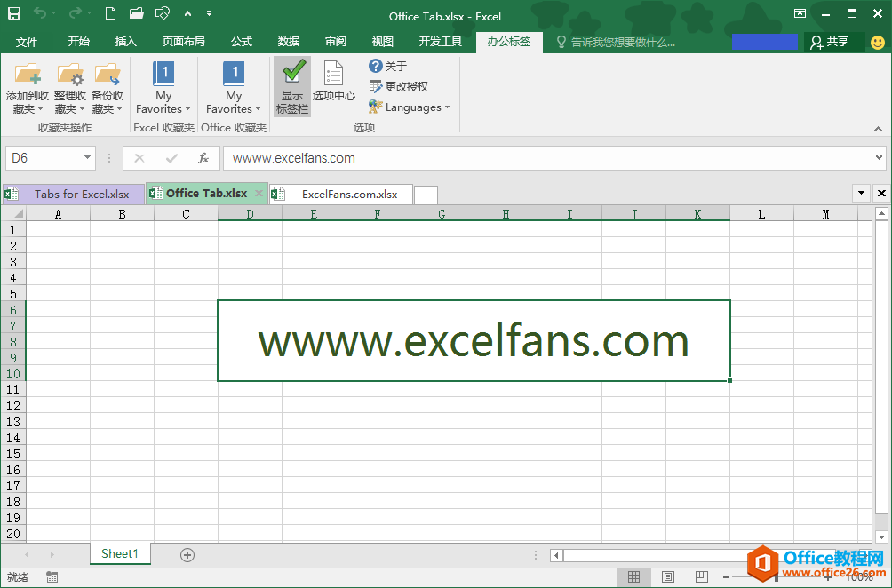Viewport: 892px width, 588px height.
Task: Create a new blank workbook icon
Action: [x=110, y=13]
